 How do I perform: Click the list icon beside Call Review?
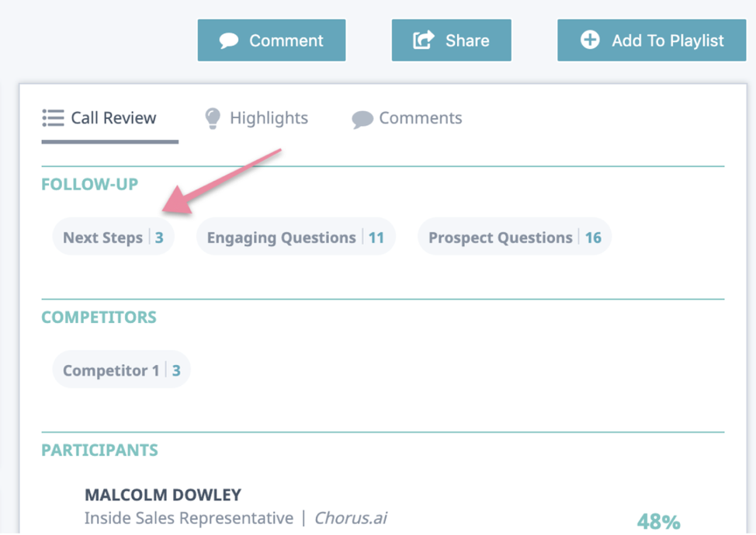click(x=53, y=118)
